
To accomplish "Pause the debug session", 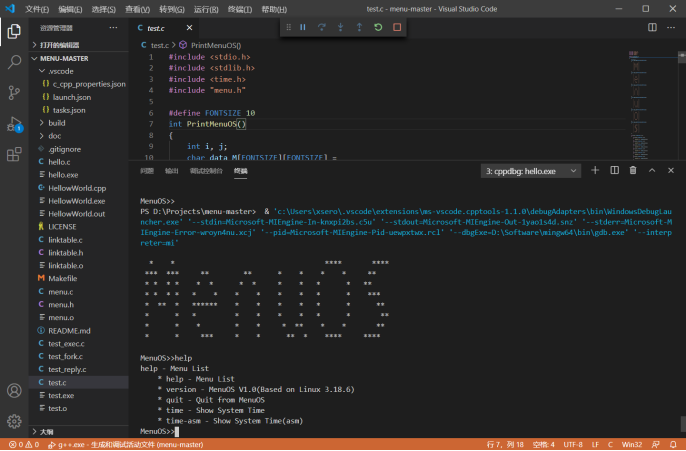I will (303, 27).
